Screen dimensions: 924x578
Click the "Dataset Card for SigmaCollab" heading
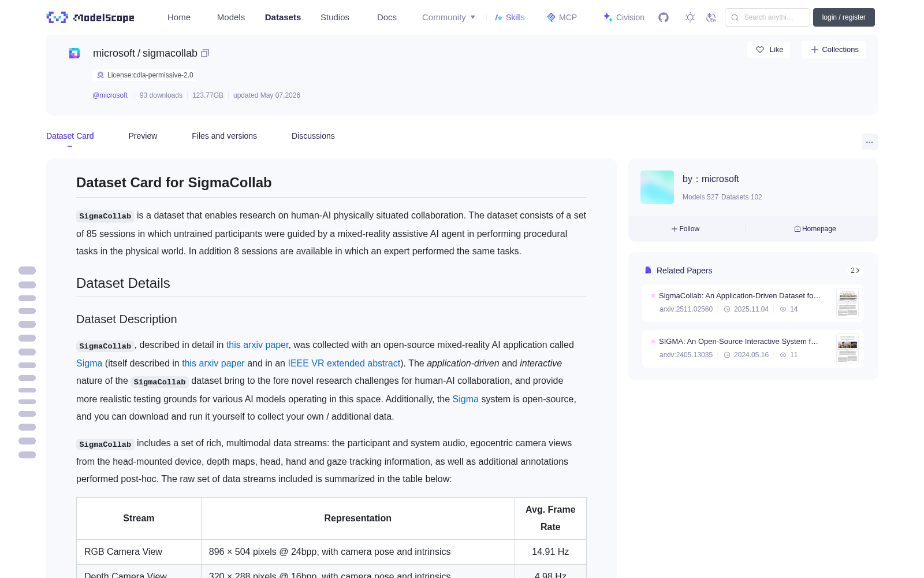coord(174,183)
